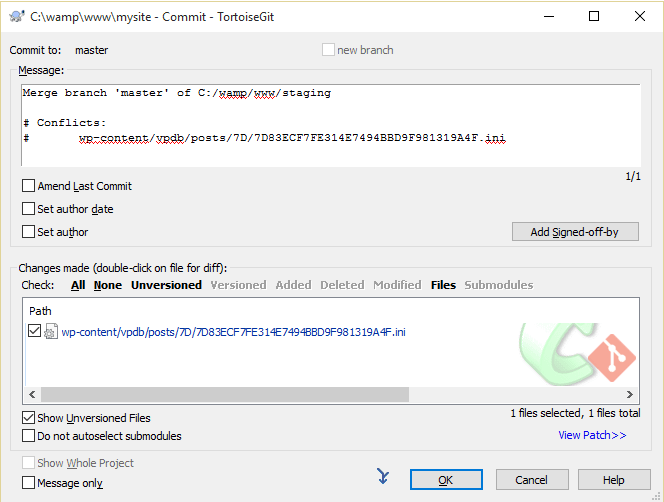Tick the Set author checkbox

point(28,232)
